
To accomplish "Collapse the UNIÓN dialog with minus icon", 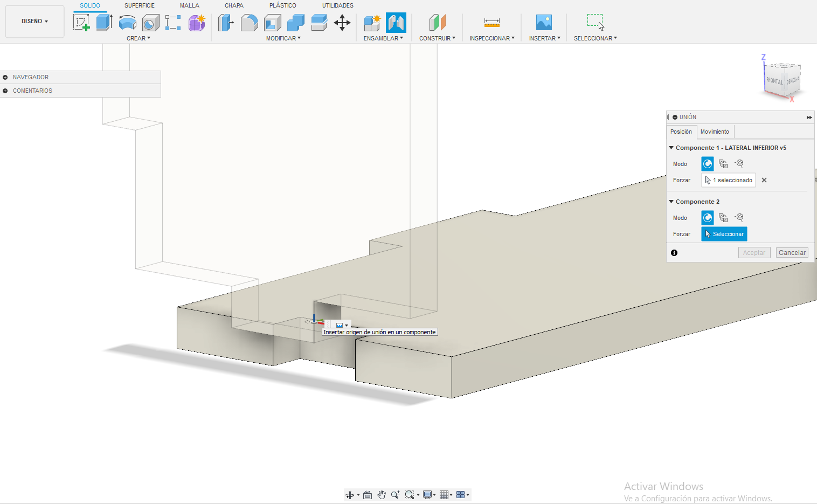I will pyautogui.click(x=675, y=117).
